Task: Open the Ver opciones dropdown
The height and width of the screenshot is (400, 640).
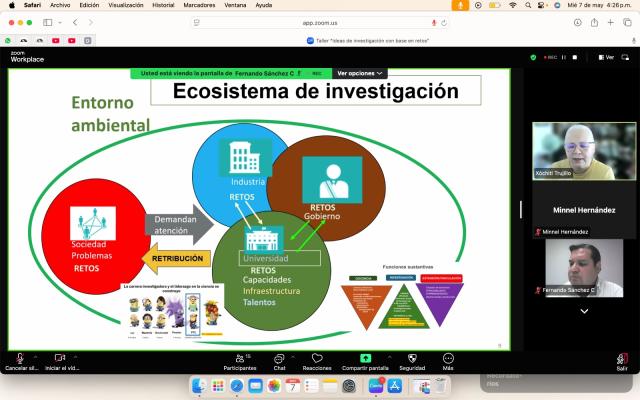Action: 360,73
